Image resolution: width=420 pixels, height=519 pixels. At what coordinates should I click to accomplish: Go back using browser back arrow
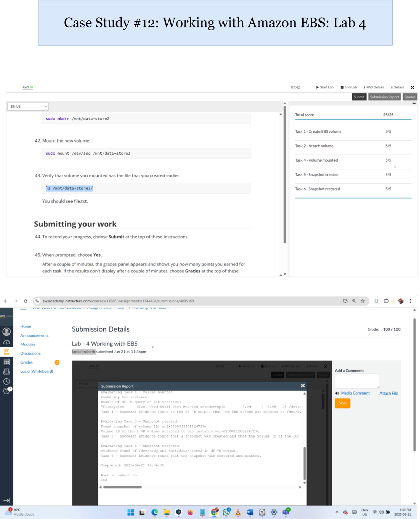(6, 301)
